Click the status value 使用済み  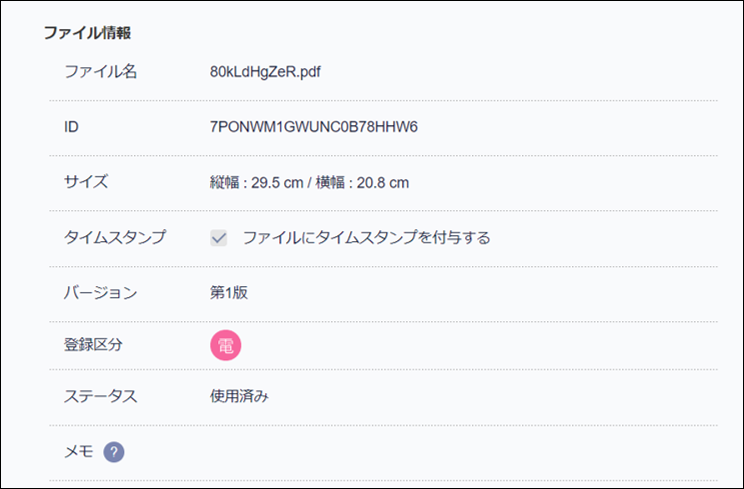click(x=239, y=396)
